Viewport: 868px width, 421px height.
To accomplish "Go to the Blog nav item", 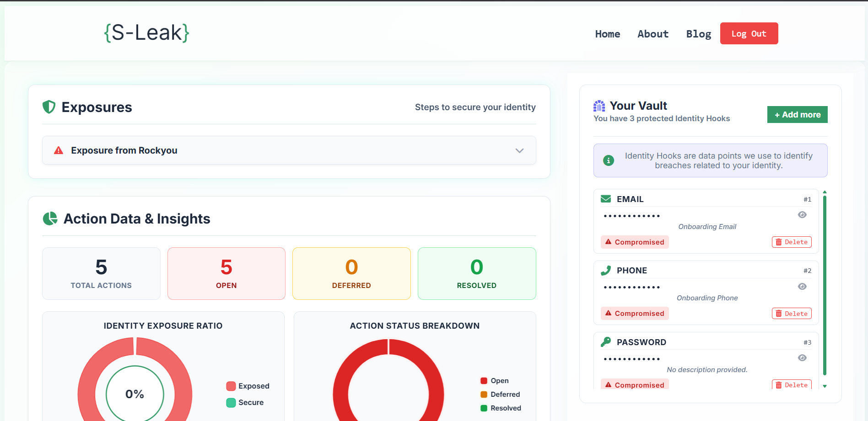I will [x=699, y=34].
